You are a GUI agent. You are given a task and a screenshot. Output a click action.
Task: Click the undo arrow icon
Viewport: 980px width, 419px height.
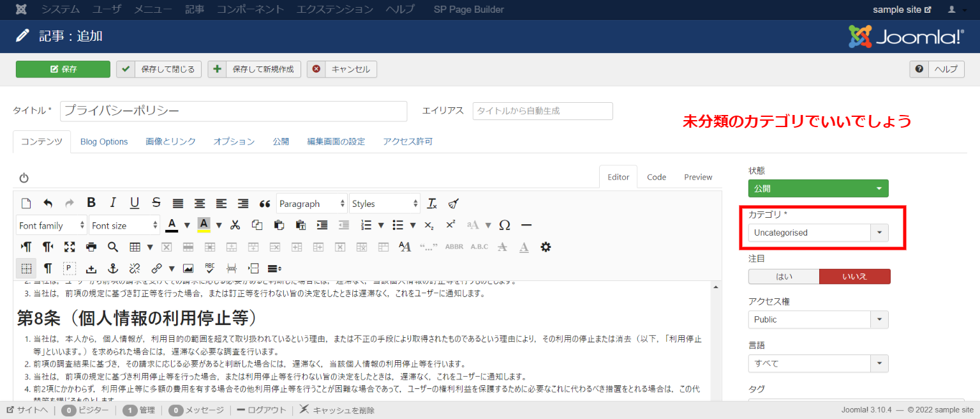coord(48,203)
